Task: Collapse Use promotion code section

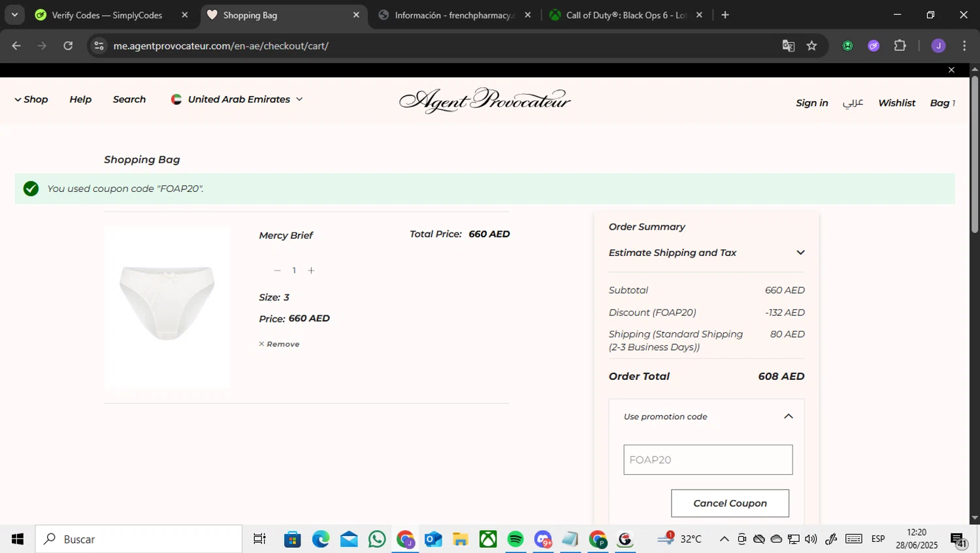Action: coord(789,417)
